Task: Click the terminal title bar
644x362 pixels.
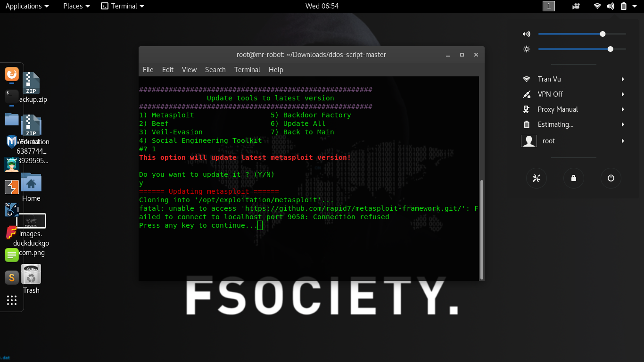Action: [x=311, y=55]
